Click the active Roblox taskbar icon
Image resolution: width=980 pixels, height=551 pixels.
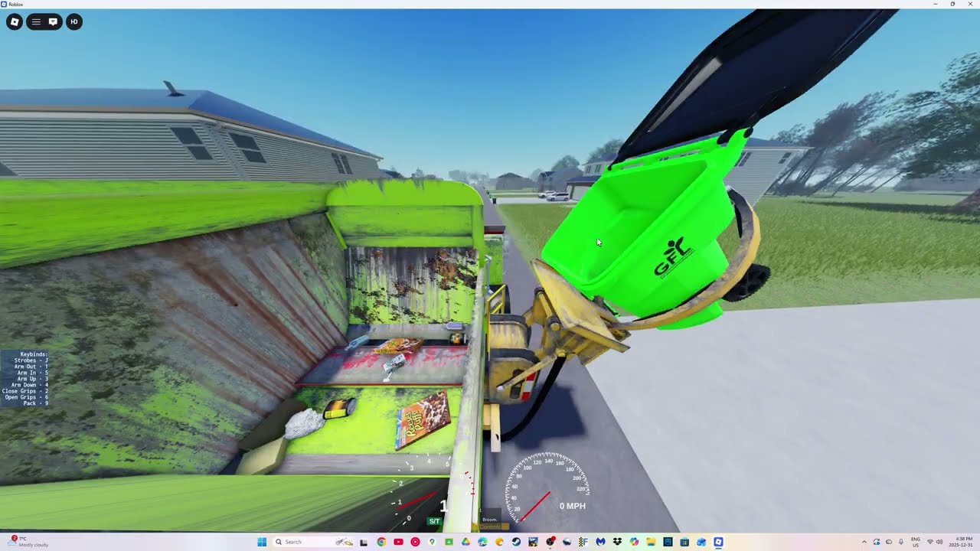[x=718, y=542]
